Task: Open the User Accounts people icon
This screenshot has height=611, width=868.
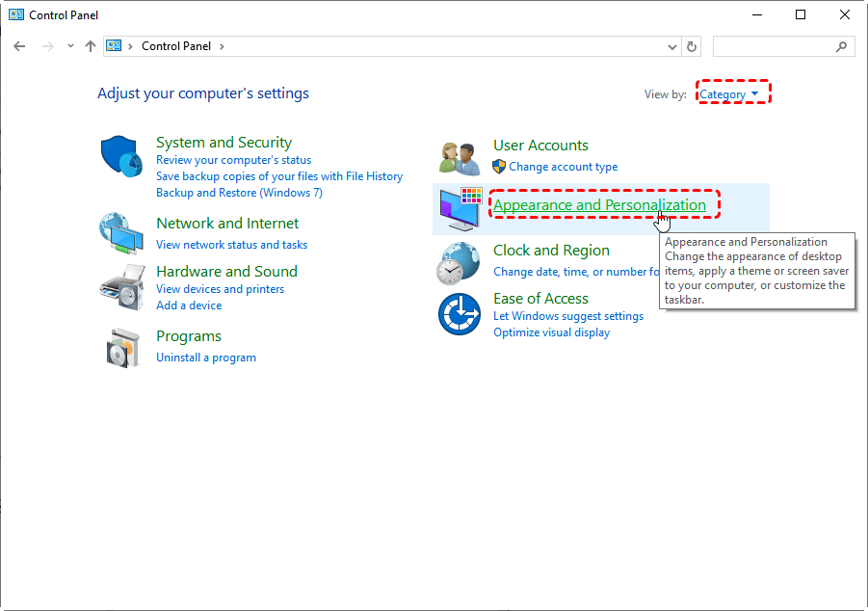Action: (x=460, y=158)
